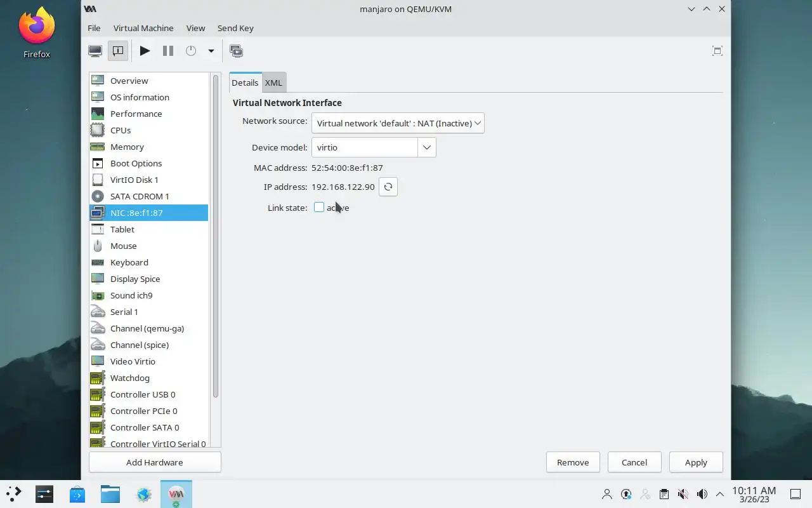Image resolution: width=812 pixels, height=508 pixels.
Task: Select Controller SATA 0 entry
Action: [148, 427]
